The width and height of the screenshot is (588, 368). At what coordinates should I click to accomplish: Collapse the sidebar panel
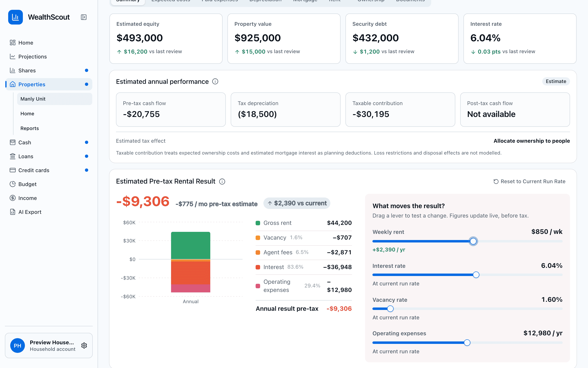[x=84, y=17]
